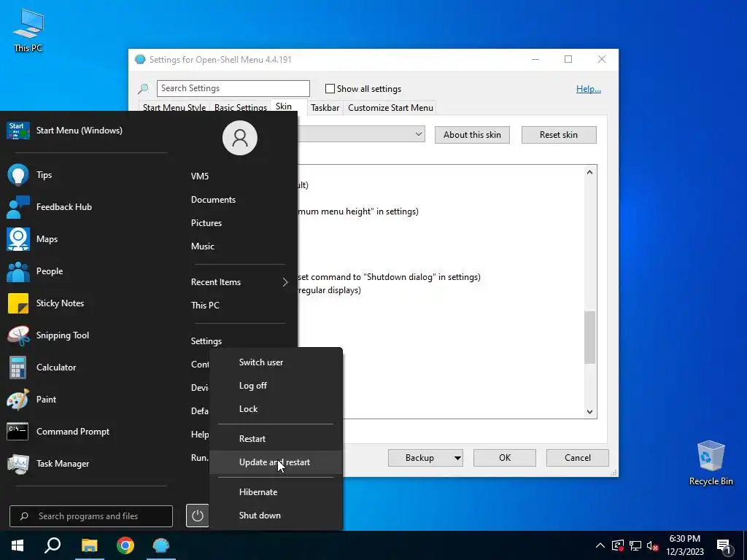Open Open-Shell taskbar icon
Screen dimensions: 747x560
(161, 545)
